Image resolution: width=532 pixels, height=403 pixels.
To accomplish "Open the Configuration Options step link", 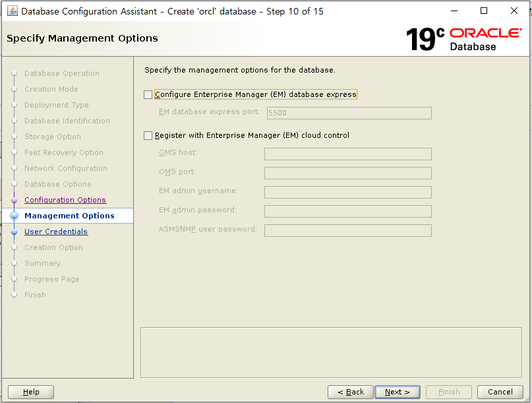I will point(65,200).
